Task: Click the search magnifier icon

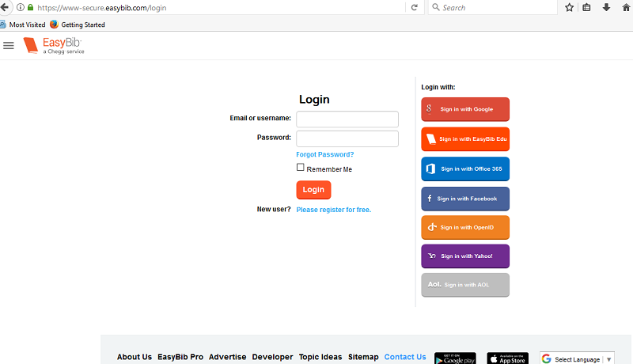Action: 436,7
